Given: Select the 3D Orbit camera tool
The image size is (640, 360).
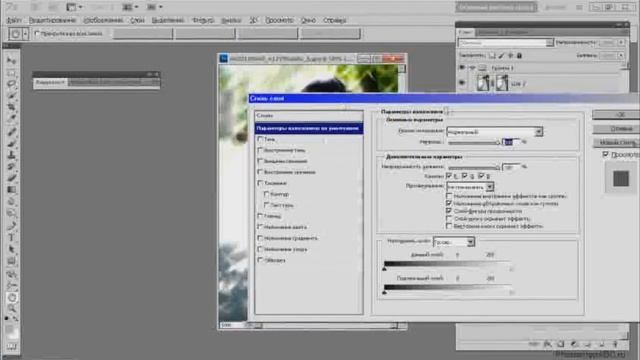Looking at the screenshot, I should (x=11, y=286).
